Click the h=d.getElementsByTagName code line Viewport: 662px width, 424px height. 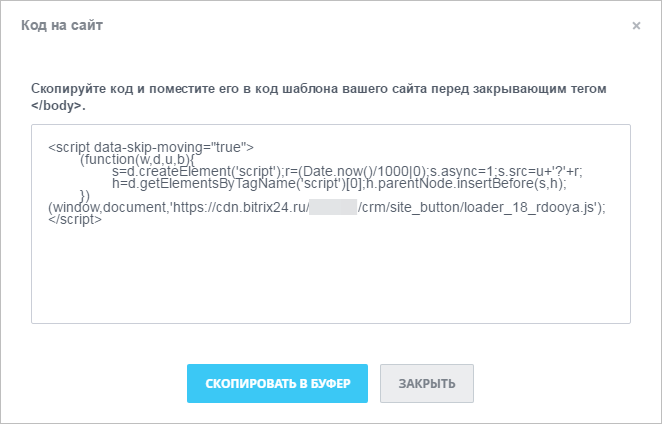pos(339,184)
